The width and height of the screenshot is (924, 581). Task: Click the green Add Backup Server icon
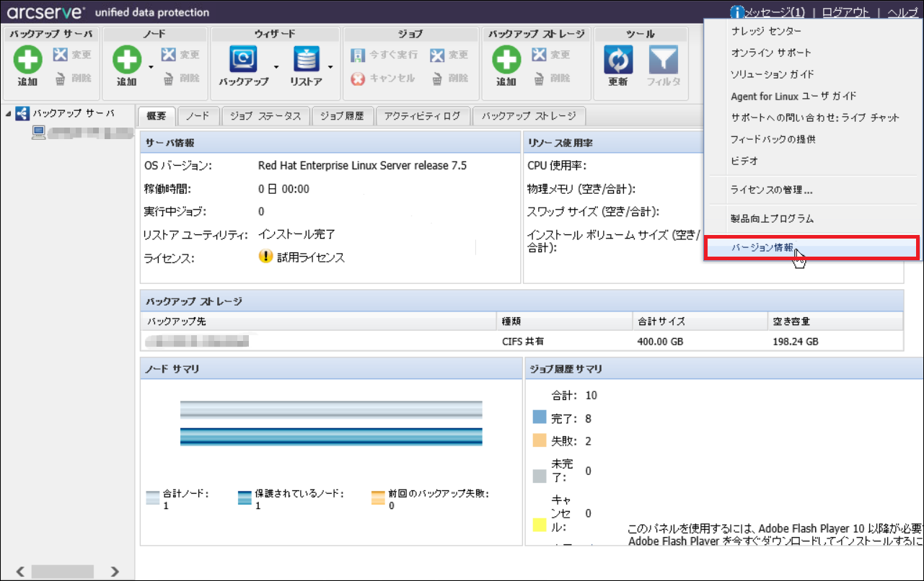click(x=27, y=61)
